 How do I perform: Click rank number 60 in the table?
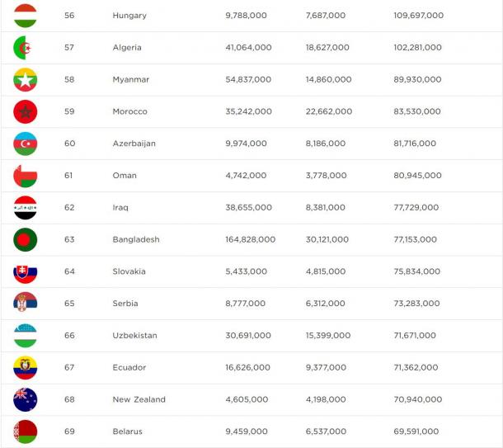(x=69, y=144)
